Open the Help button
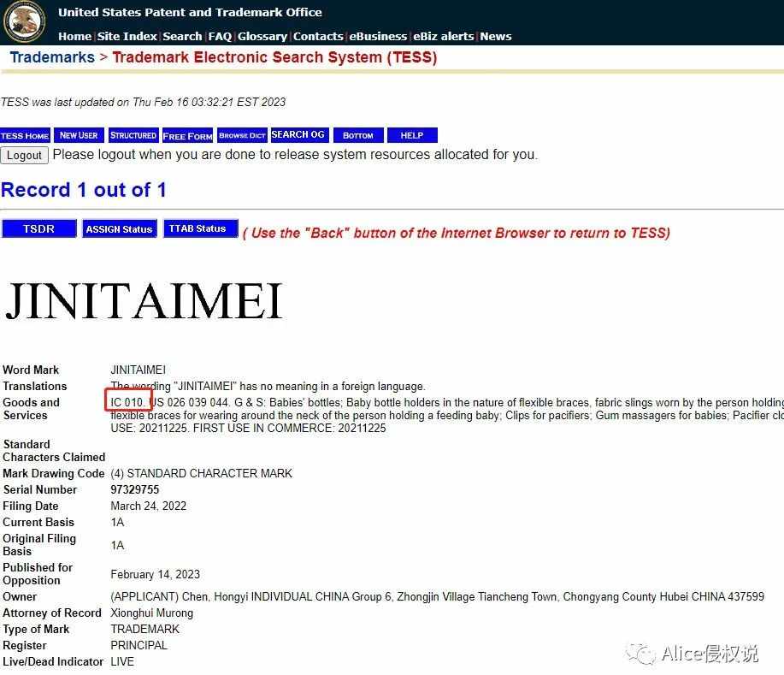This screenshot has height=675, width=784. pyautogui.click(x=412, y=135)
